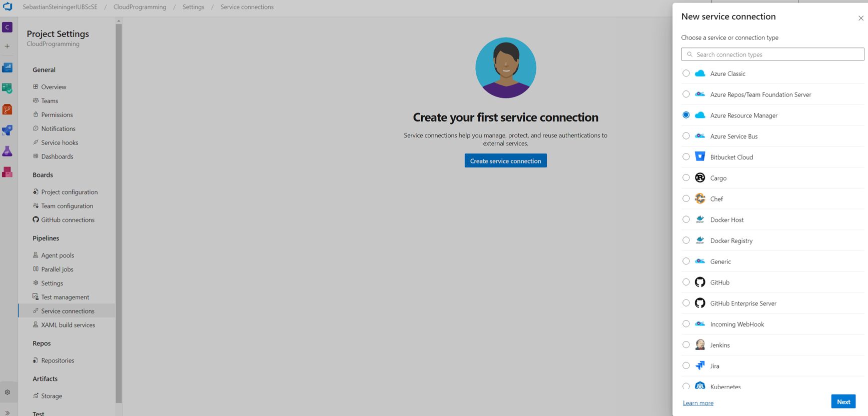Click the Incoming WebHook icon
This screenshot has height=416, width=868.
[x=700, y=324]
